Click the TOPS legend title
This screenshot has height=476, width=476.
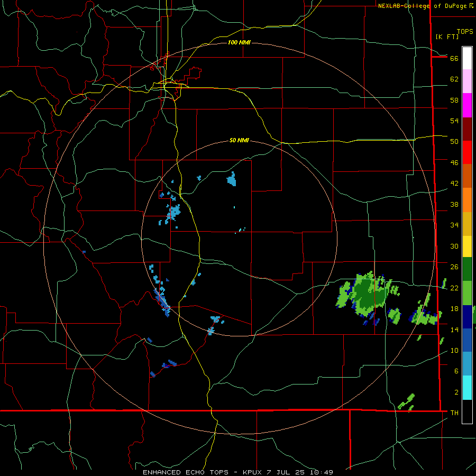pos(465,32)
